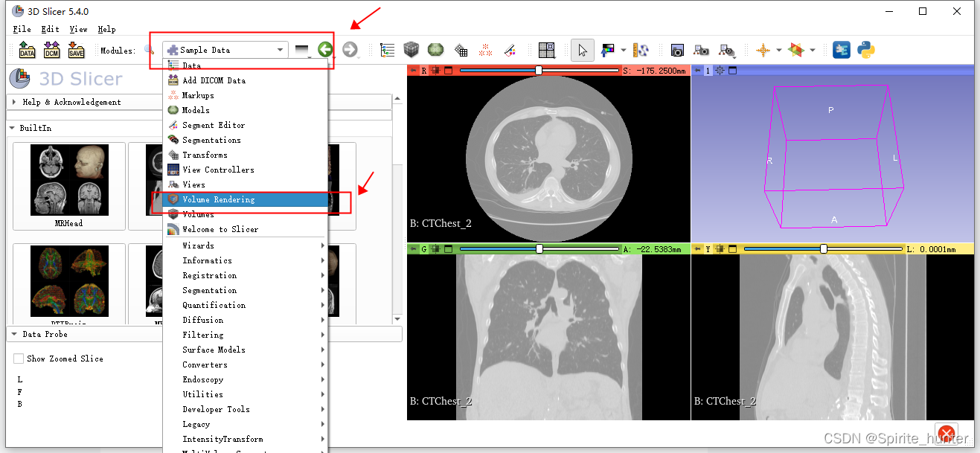Maximize the 3D view
Screen dimensions: 980x453
click(x=732, y=71)
